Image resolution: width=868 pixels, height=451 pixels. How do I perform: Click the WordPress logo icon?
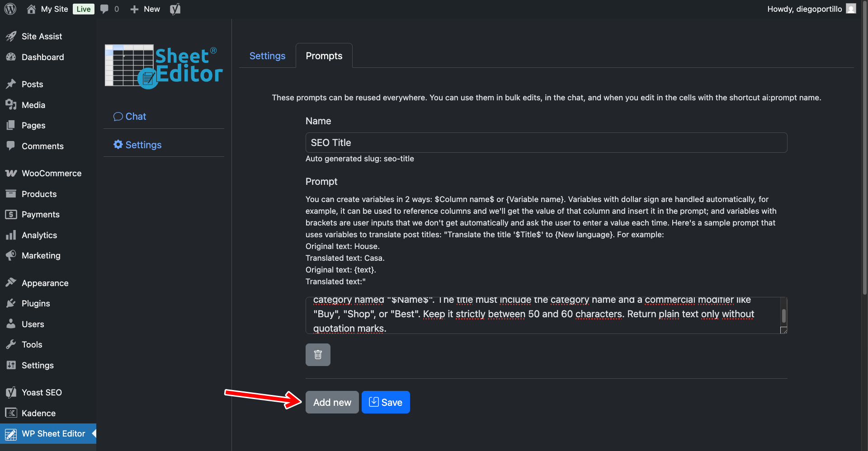(x=10, y=9)
